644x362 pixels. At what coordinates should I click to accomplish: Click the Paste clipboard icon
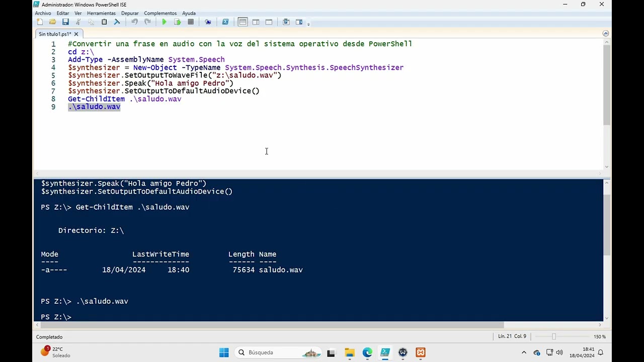pyautogui.click(x=104, y=22)
